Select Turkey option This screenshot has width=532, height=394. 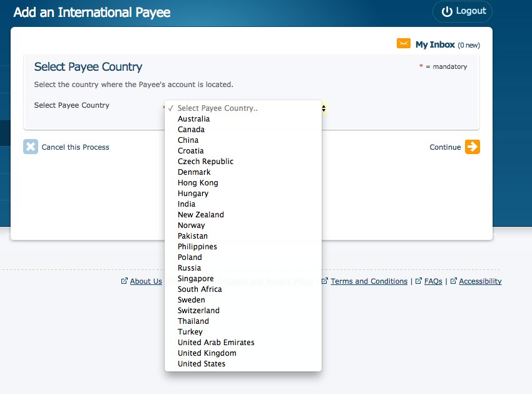pos(243,331)
